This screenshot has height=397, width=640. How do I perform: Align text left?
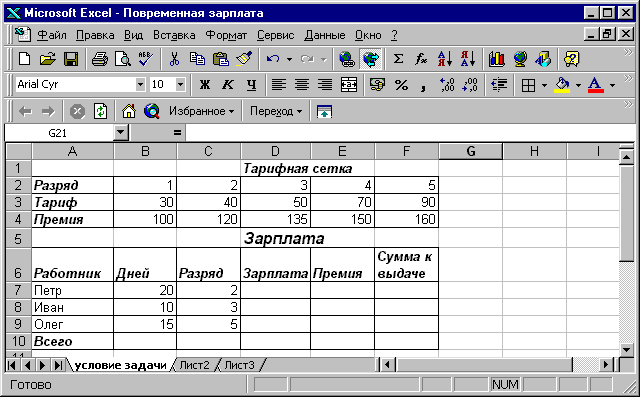click(x=279, y=85)
